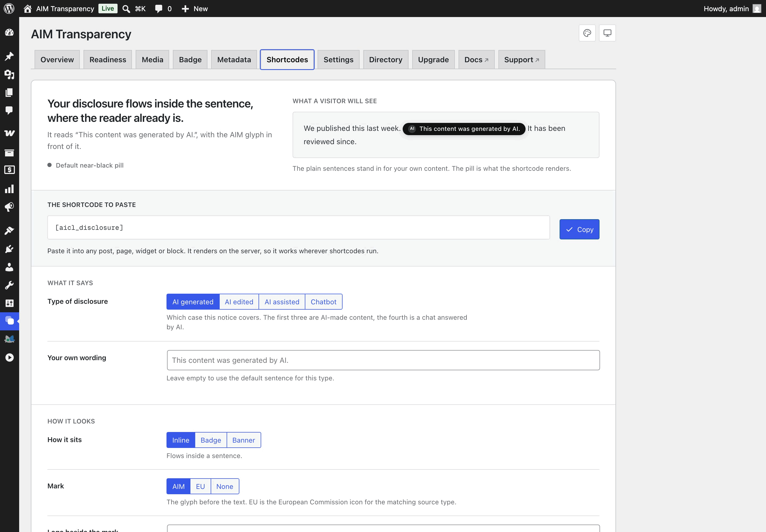The image size is (766, 532).
Task: Open Media library sidebar icon
Action: [x=9, y=74]
